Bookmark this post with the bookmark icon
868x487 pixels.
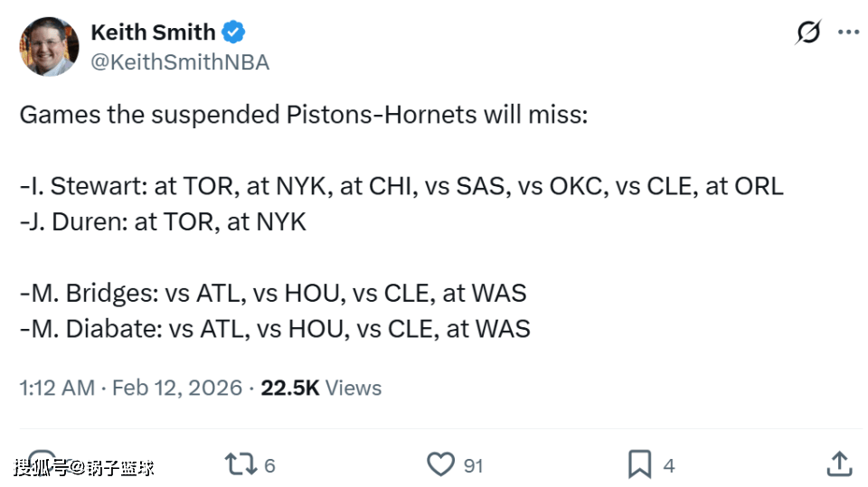pyautogui.click(x=639, y=464)
